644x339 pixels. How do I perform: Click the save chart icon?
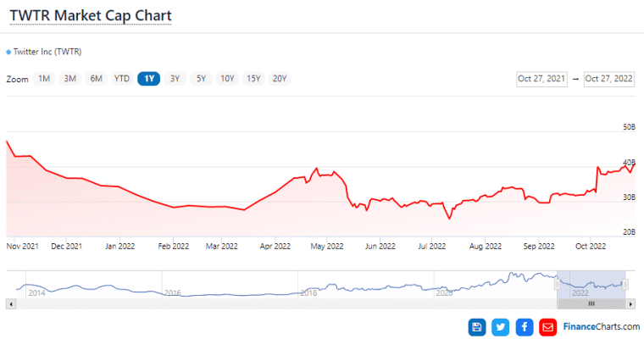pos(477,326)
